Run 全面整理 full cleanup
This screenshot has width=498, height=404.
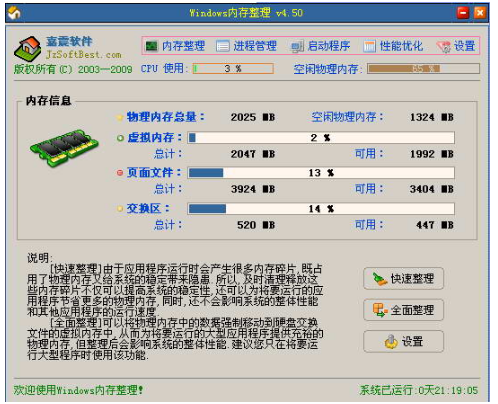click(x=403, y=310)
